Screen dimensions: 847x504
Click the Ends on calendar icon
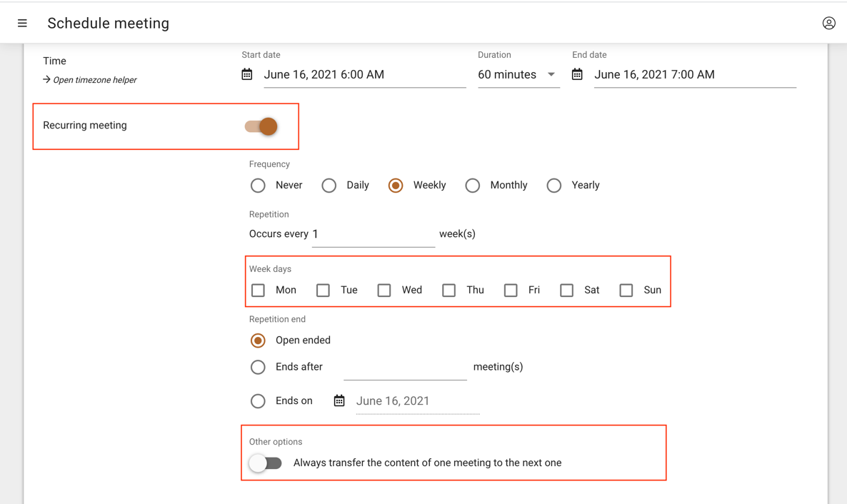click(x=339, y=400)
